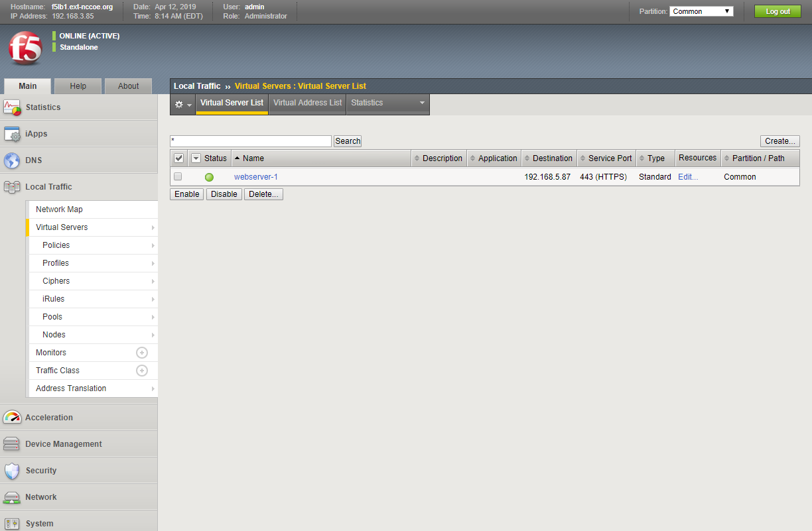
Task: Switch to the Help tab
Action: [x=78, y=86]
